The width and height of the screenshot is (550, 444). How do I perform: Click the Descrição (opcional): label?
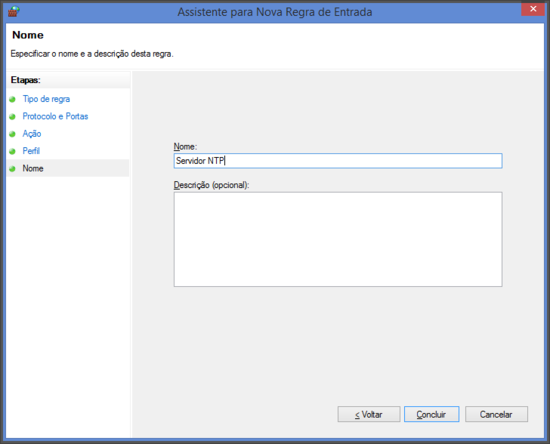coord(211,185)
